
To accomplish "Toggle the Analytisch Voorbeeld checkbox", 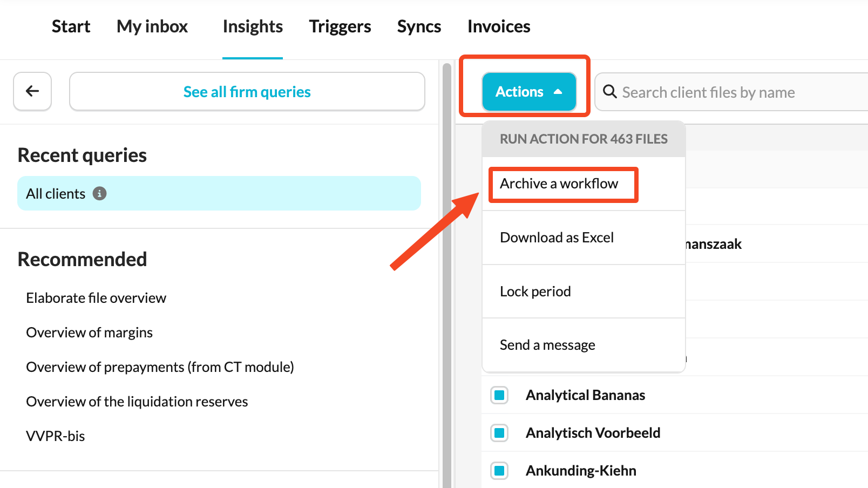I will tap(499, 433).
